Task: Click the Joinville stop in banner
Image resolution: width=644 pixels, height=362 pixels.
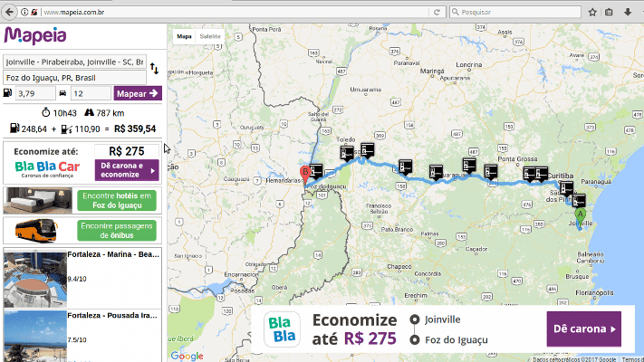Action: tap(442, 319)
